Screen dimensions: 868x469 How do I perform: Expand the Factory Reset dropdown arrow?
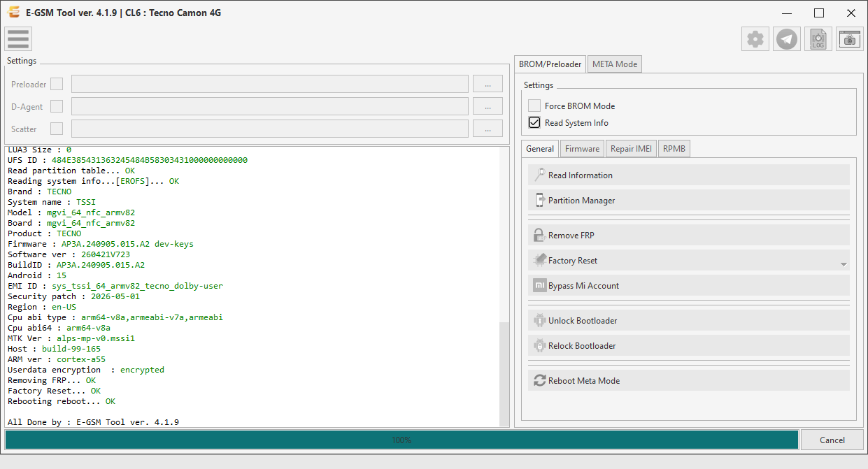pyautogui.click(x=844, y=265)
